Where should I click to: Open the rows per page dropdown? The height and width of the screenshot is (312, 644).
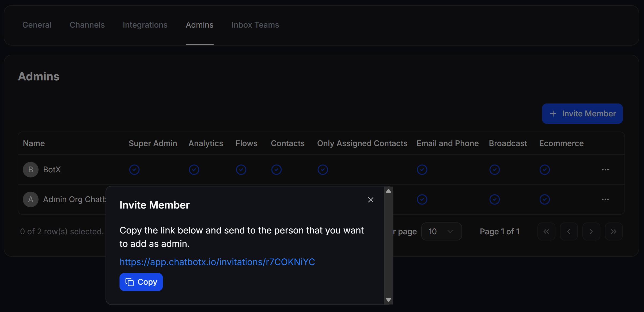coord(441,231)
